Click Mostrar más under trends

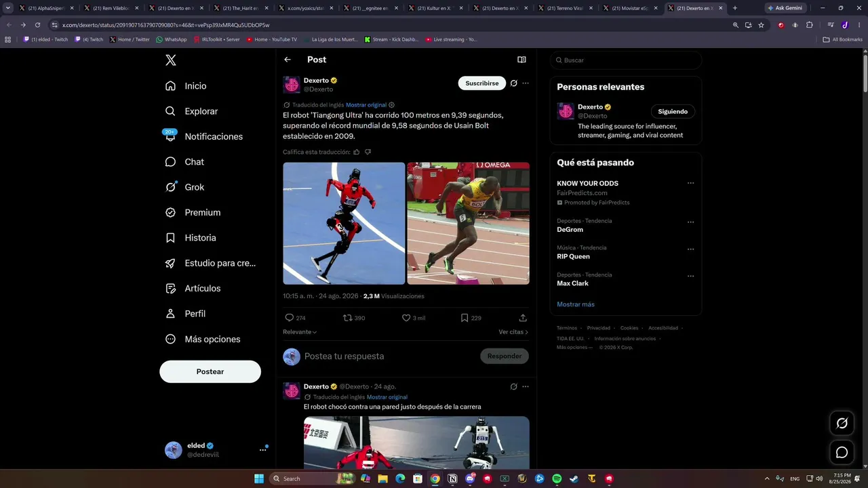[576, 304]
